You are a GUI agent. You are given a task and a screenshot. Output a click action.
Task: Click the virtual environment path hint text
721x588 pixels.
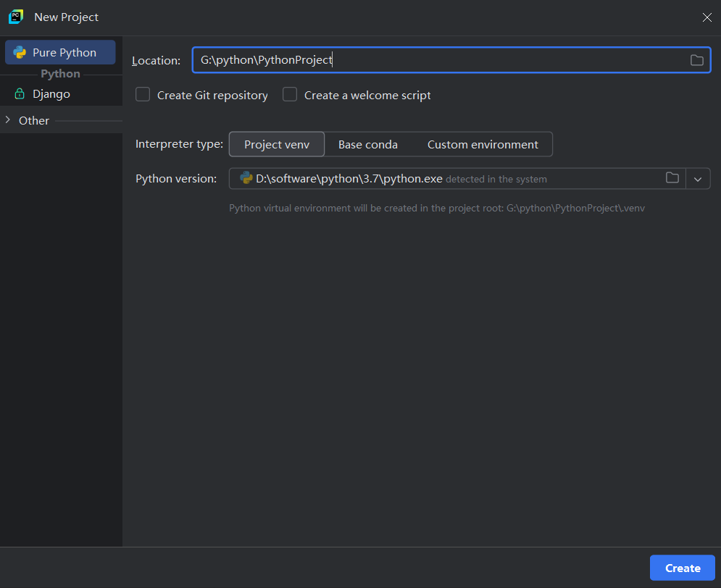coord(437,208)
